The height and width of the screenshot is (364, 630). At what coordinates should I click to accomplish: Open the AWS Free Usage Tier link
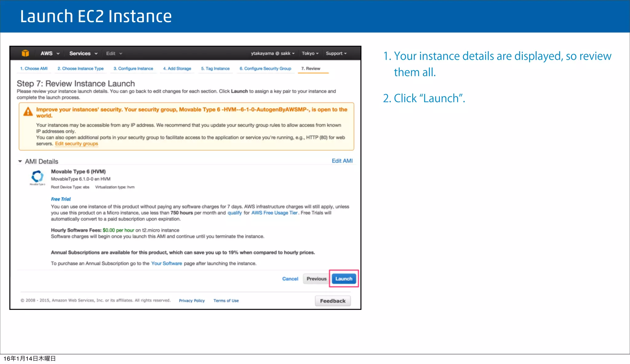[274, 213]
